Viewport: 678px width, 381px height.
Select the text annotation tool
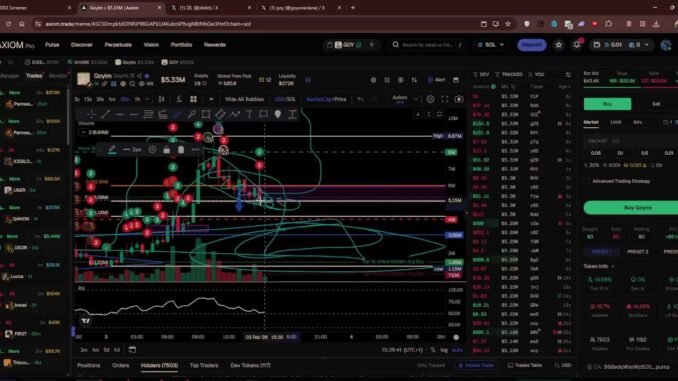(249, 114)
